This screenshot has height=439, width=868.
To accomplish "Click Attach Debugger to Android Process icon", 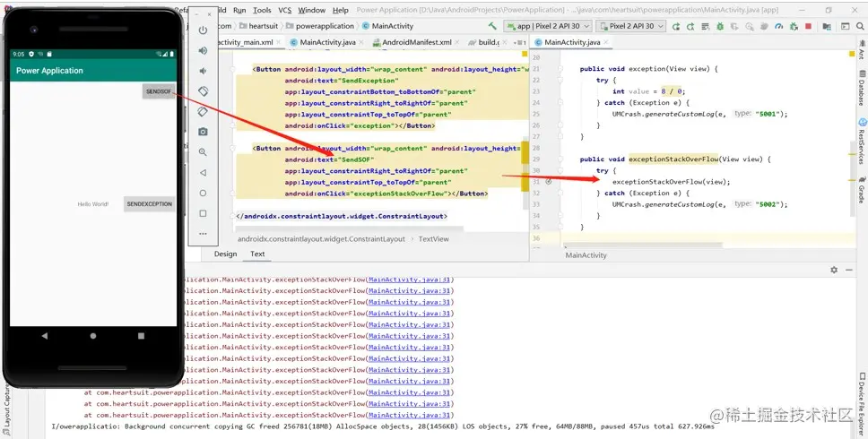I will point(794,26).
